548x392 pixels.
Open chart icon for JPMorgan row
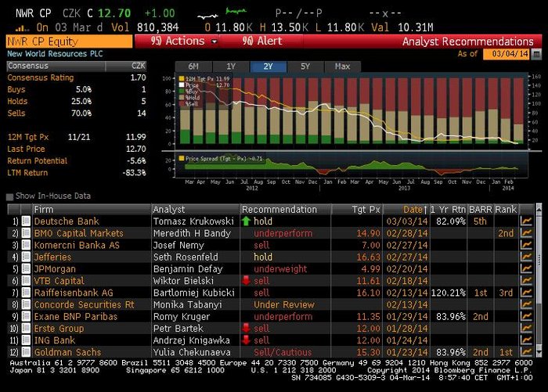click(526, 269)
